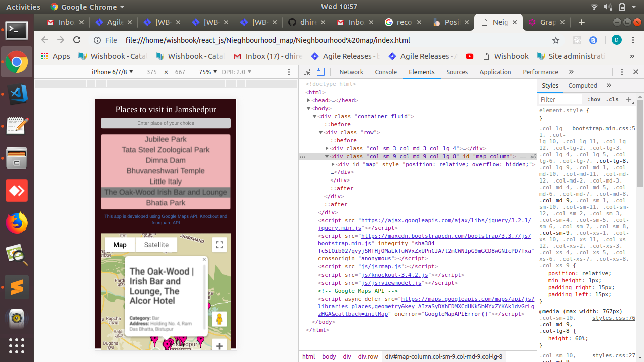The image size is (644, 362).
Task: Add a new style rule with plus icon
Action: [x=628, y=99]
